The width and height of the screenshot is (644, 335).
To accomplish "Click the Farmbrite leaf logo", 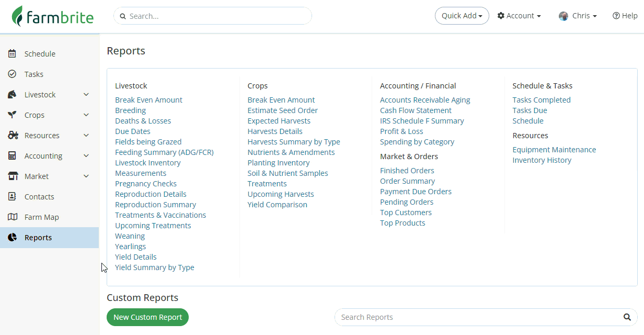I will [18, 16].
